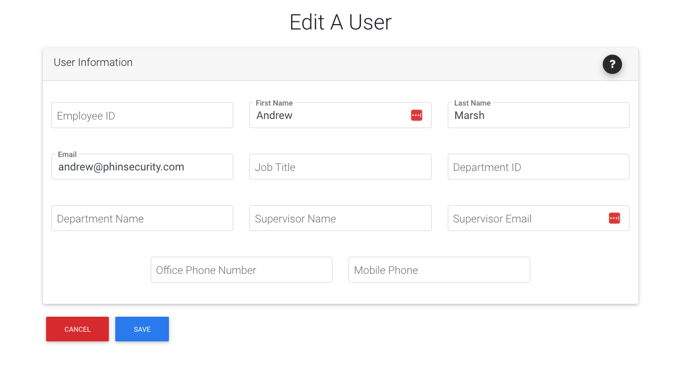The height and width of the screenshot is (373, 688).
Task: Click password manager icon in First Name field
Action: click(416, 115)
